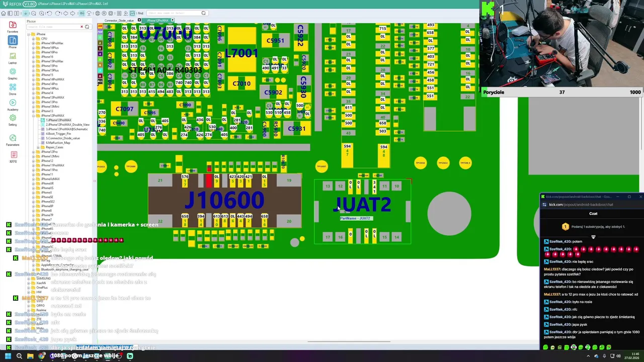Select the L7001 inductor on board

click(242, 53)
